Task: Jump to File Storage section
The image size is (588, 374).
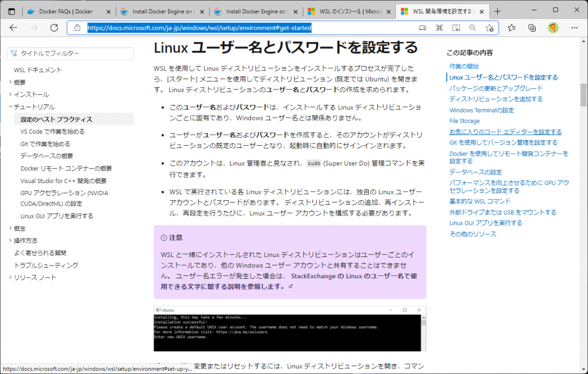Action: pyautogui.click(x=465, y=121)
